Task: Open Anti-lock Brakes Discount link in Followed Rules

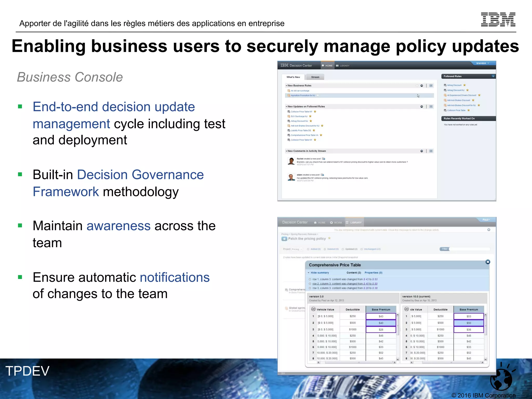Action: click(x=458, y=100)
